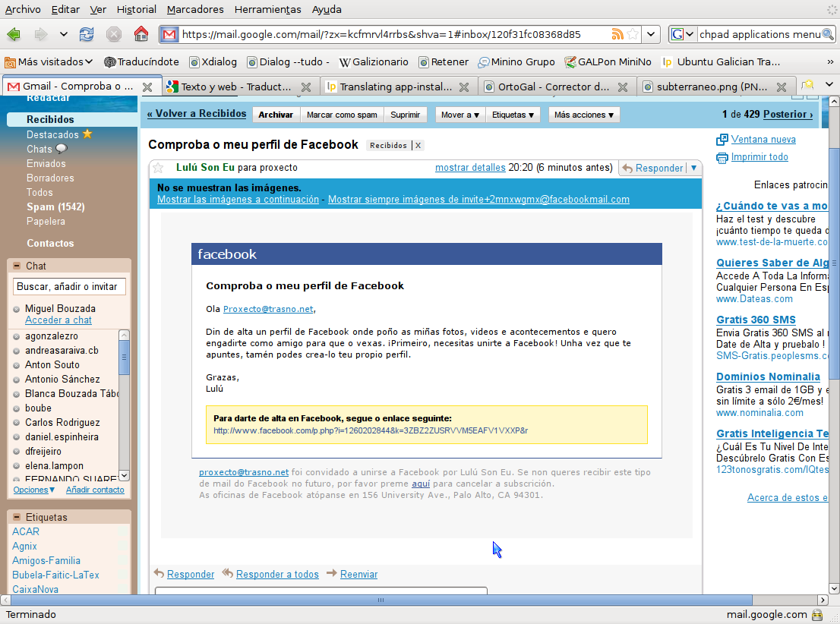Open the back-forward history dropdown arrow

(63, 35)
